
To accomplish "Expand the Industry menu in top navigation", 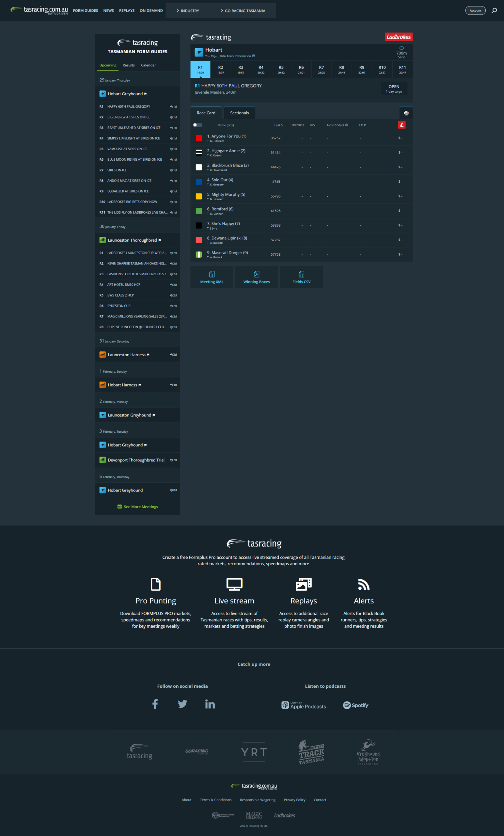I will (x=188, y=11).
